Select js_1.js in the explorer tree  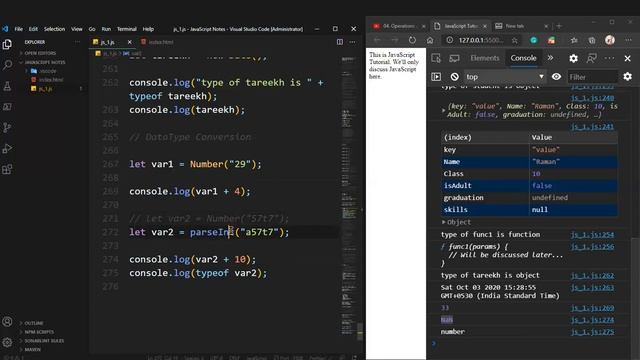click(x=45, y=89)
